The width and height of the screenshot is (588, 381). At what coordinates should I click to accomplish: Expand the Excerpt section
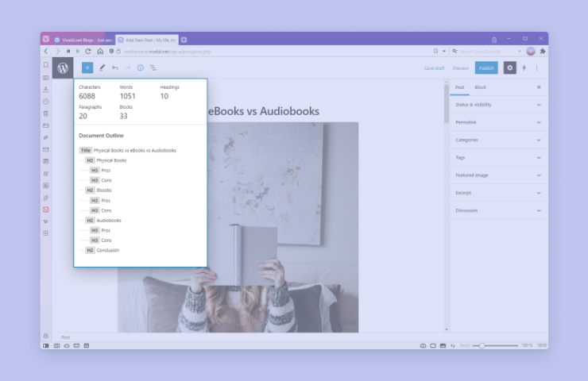click(x=499, y=193)
